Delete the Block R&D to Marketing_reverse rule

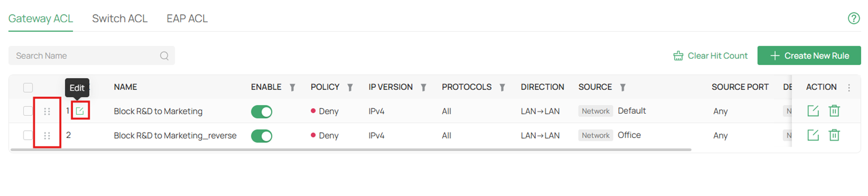pos(834,135)
